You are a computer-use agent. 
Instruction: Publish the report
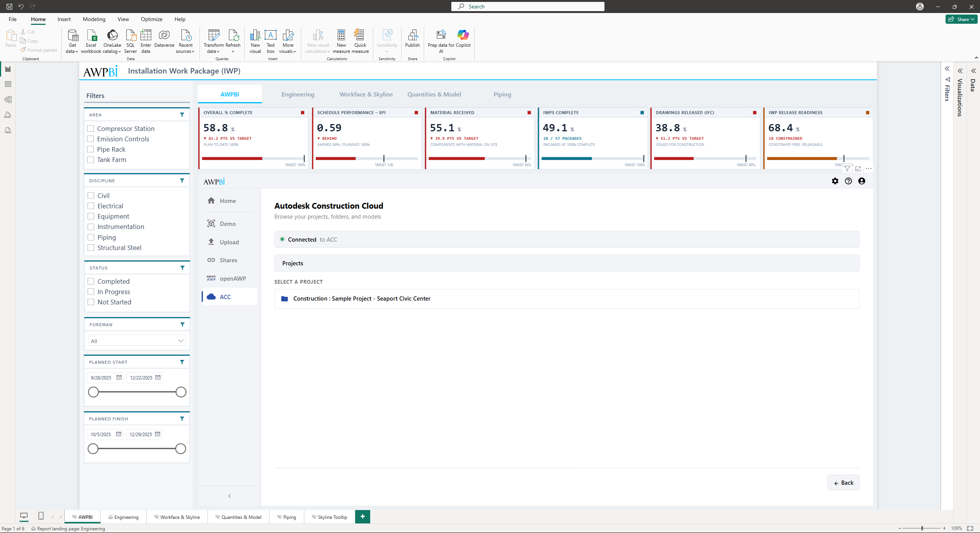[x=413, y=38]
